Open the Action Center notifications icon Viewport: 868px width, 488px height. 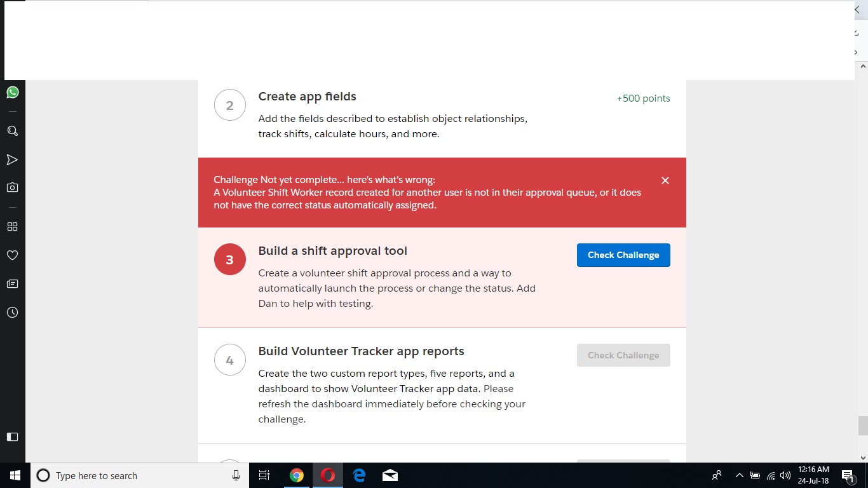point(848,475)
